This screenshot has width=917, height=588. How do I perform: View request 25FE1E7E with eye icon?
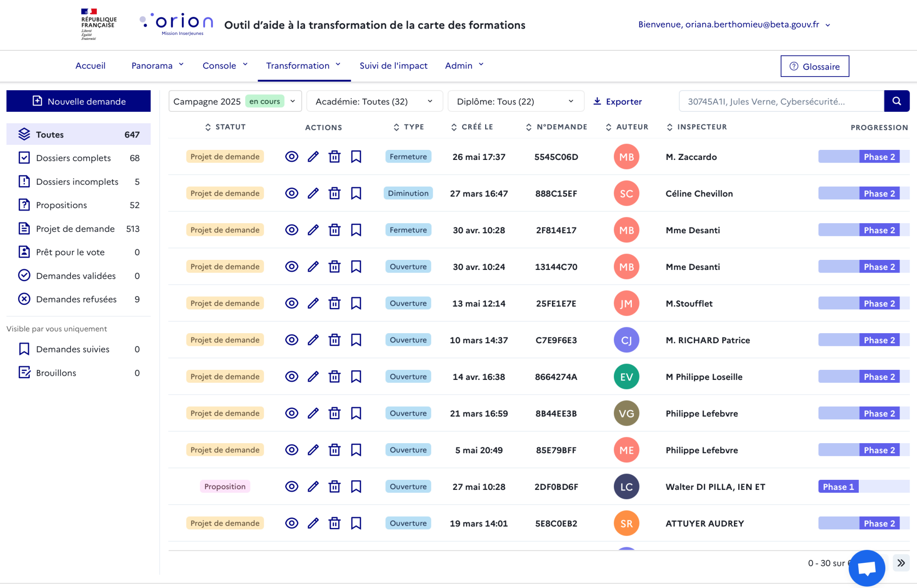pos(292,303)
